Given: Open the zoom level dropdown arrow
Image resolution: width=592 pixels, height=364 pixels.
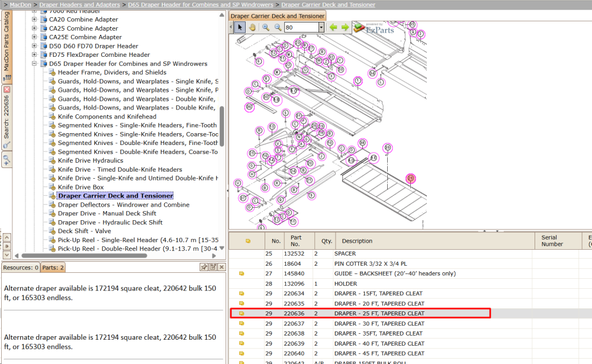Looking at the screenshot, I should [321, 27].
